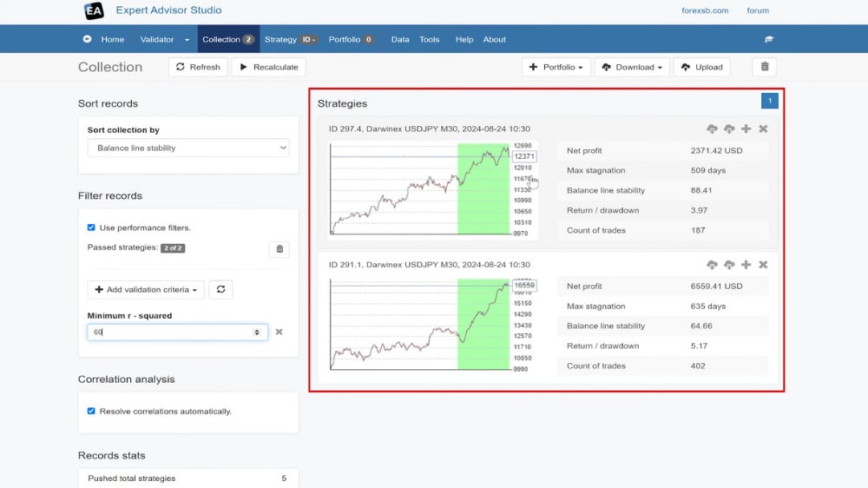Screen dimensions: 868x488
Task: Expand the Add validation criteria dropdown
Action: [x=144, y=289]
